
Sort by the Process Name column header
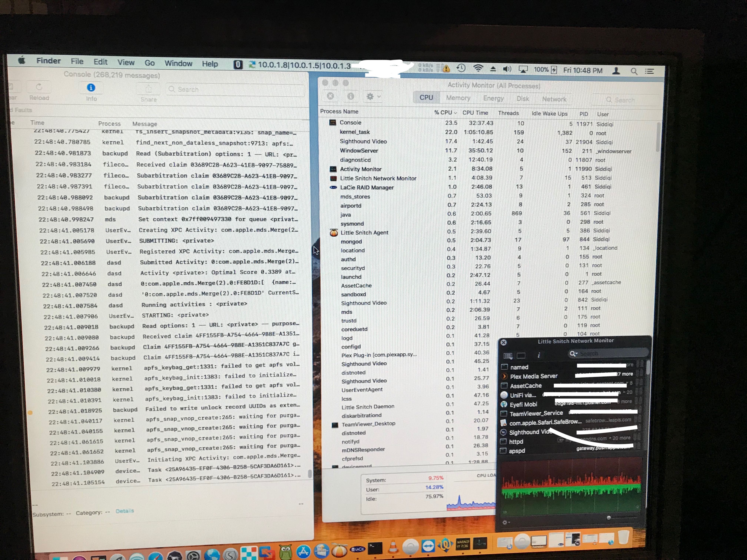[339, 111]
